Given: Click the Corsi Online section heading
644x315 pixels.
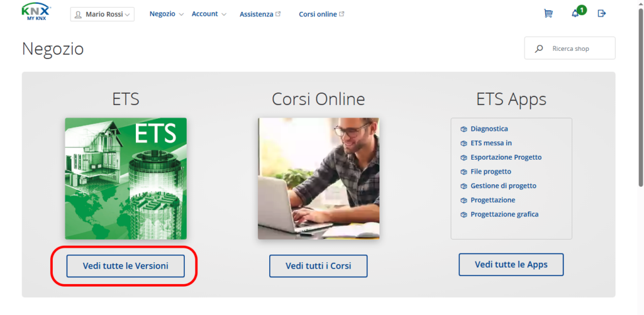Looking at the screenshot, I should click(318, 99).
